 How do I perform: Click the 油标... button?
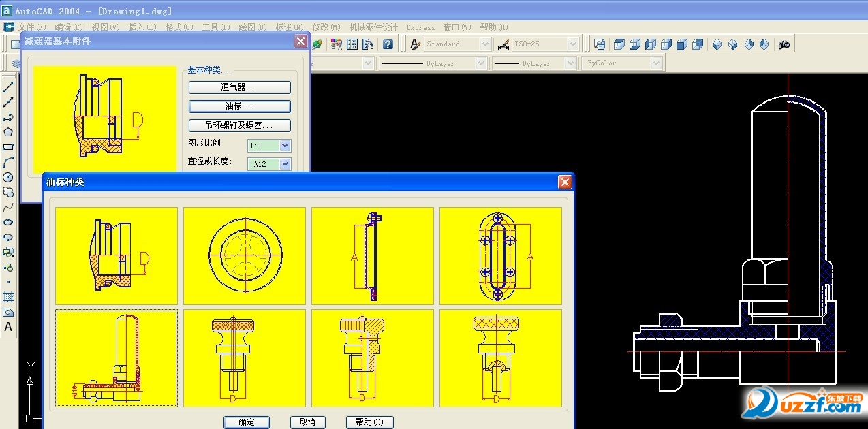240,107
